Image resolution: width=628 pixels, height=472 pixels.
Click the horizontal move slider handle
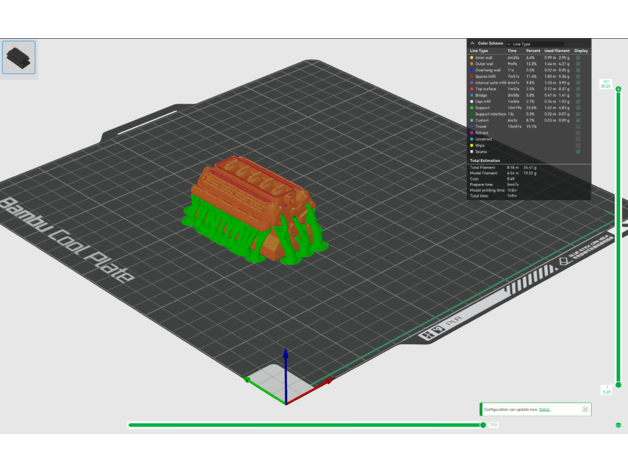[x=483, y=425]
